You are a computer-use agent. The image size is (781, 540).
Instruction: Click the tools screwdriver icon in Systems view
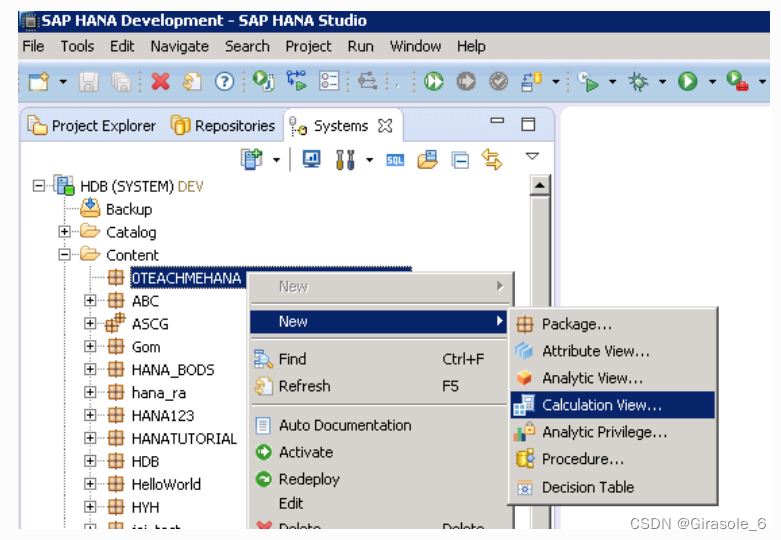pos(345,160)
